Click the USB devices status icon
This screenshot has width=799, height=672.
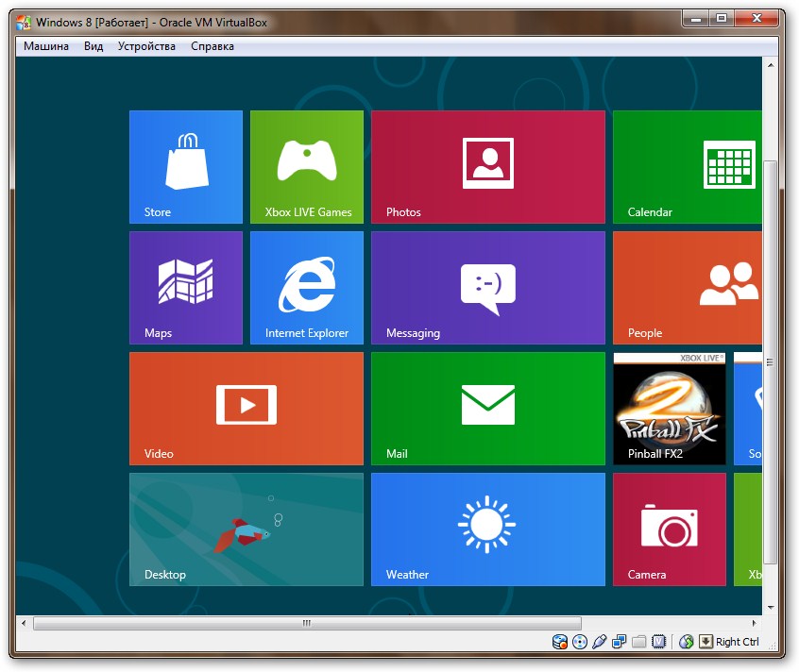pyautogui.click(x=599, y=642)
